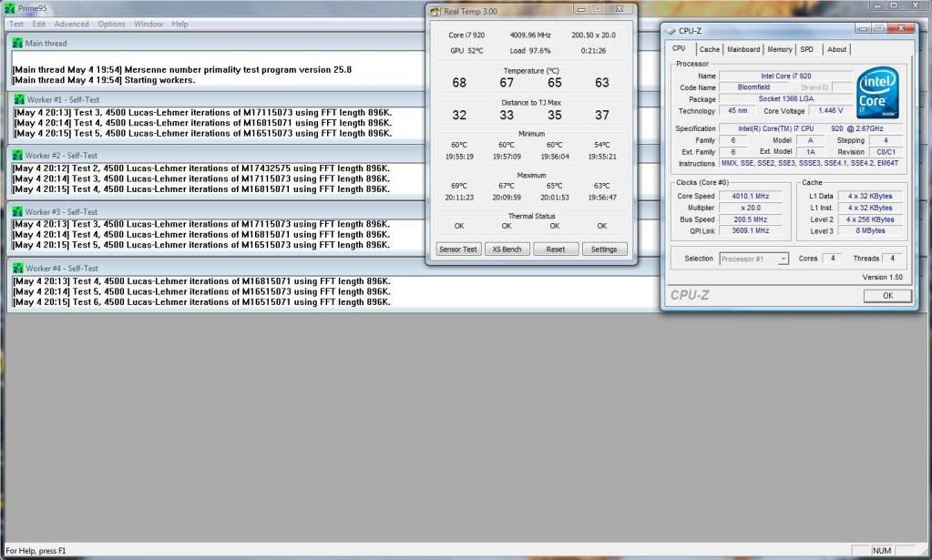Click the Level 3 8 MBytes field
The image size is (932, 560).
point(870,230)
